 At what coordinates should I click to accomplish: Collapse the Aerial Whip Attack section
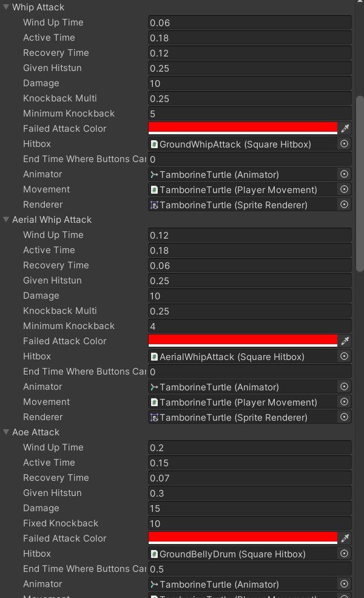6,219
